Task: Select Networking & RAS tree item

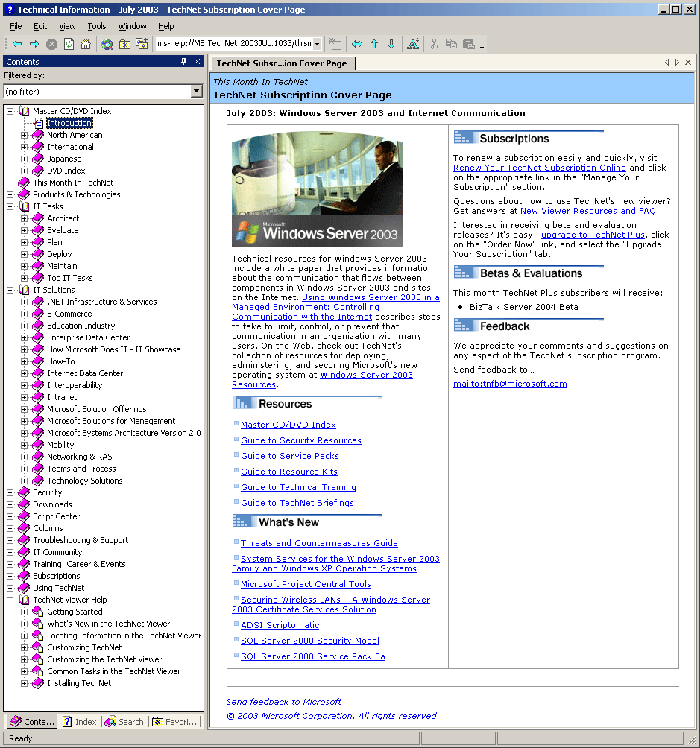Action: click(x=79, y=457)
